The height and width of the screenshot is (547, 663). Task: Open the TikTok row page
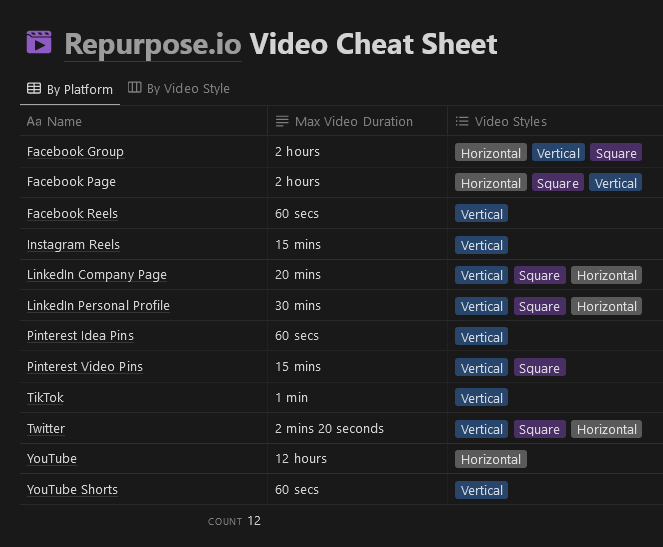coord(45,397)
